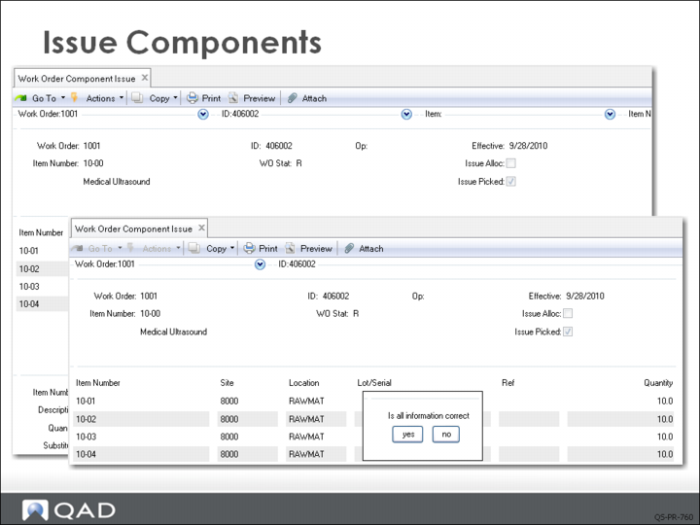This screenshot has height=525, width=700.
Task: Toggle Issue Picked checkbox in front window
Action: click(568, 332)
